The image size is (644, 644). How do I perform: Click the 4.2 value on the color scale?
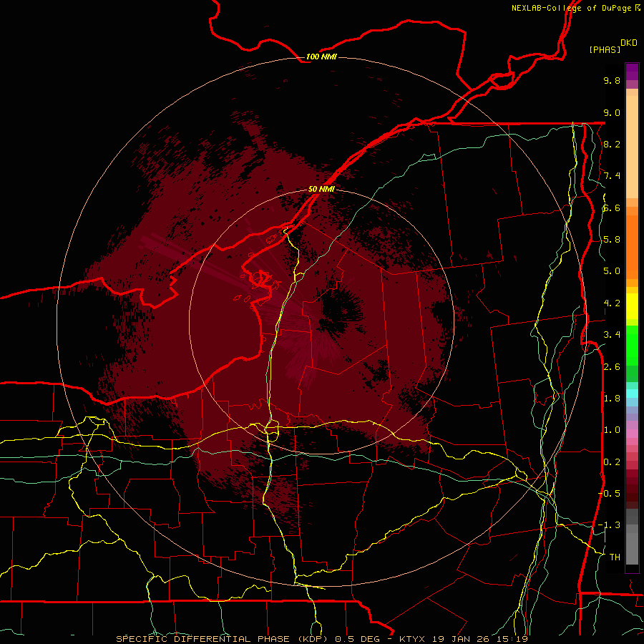[x=612, y=303]
